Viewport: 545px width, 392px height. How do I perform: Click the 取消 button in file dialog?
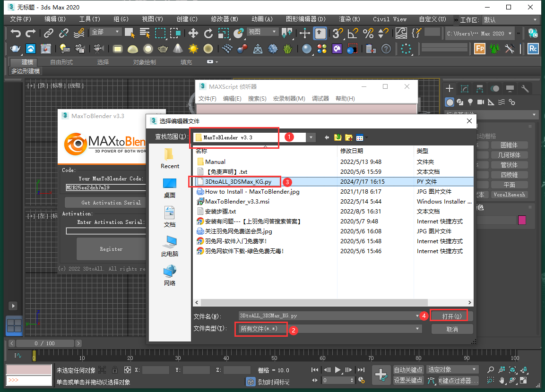(x=452, y=329)
